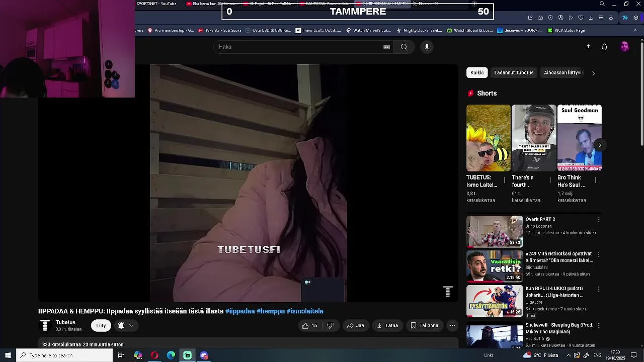The image size is (644, 362).
Task: Click the #iippadaa hashtag link
Action: (x=240, y=311)
